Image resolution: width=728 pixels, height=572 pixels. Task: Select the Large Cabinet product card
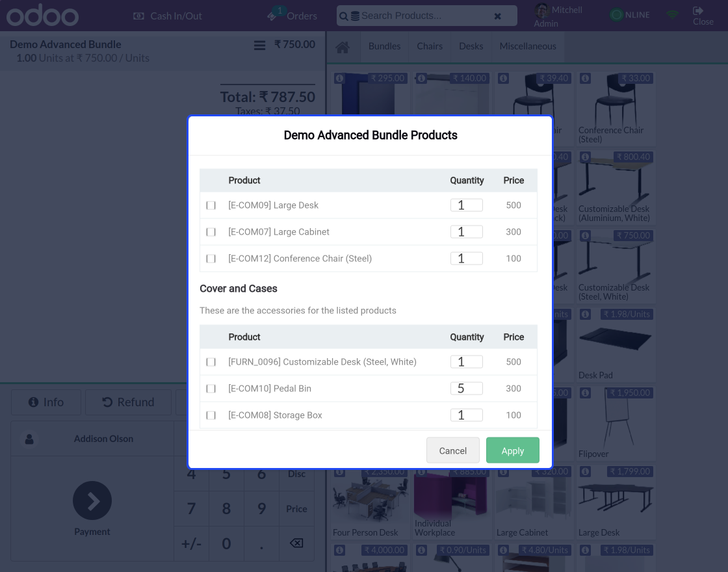pyautogui.click(x=534, y=504)
